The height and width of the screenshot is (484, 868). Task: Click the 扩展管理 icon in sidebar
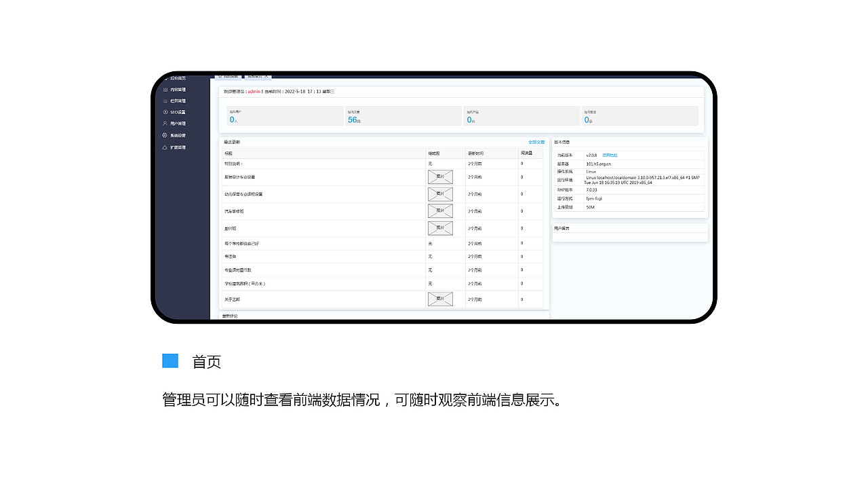click(166, 147)
